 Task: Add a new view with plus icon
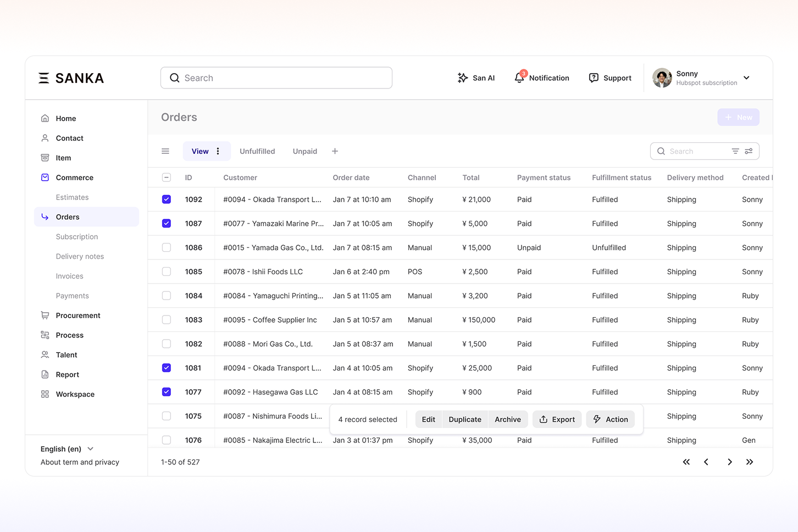tap(335, 151)
